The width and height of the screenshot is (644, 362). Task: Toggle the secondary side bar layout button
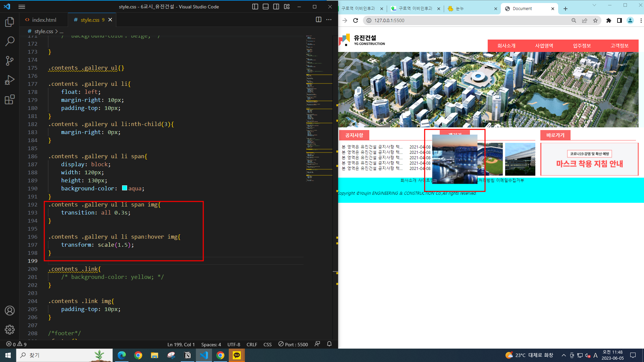pyautogui.click(x=276, y=7)
